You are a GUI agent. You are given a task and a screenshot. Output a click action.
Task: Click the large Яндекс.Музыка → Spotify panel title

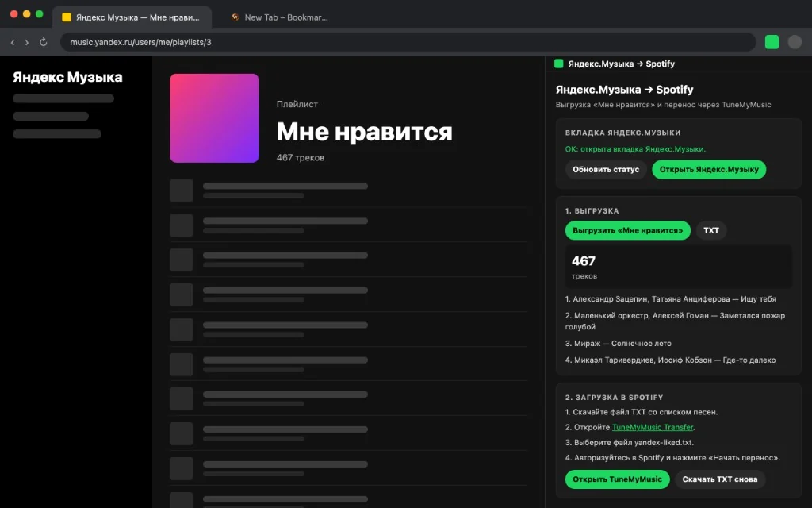tap(625, 90)
